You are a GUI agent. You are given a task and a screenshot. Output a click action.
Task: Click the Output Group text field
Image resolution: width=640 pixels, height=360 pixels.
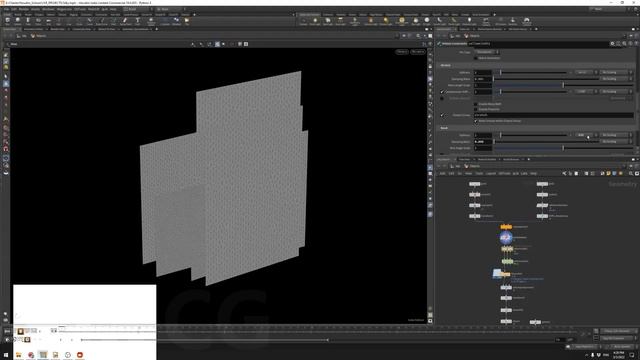pyautogui.click(x=554, y=115)
